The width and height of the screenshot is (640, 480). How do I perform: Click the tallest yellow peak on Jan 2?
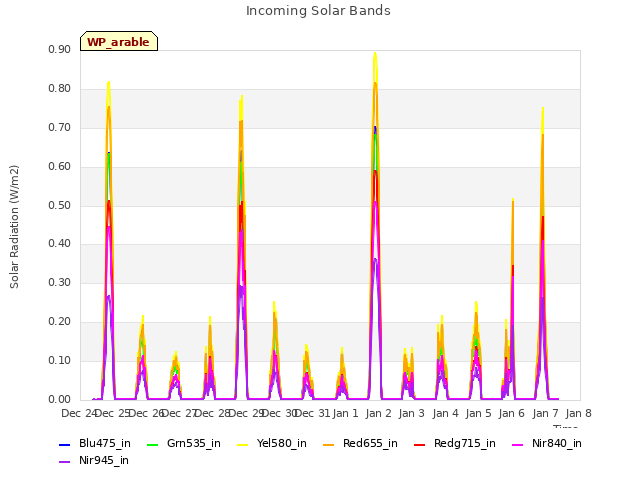(x=375, y=53)
